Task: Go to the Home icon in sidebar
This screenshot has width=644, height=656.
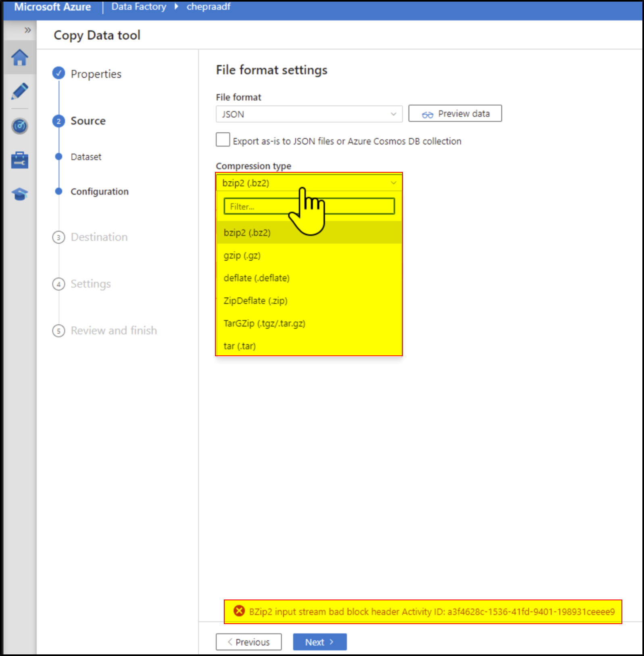Action: tap(20, 57)
